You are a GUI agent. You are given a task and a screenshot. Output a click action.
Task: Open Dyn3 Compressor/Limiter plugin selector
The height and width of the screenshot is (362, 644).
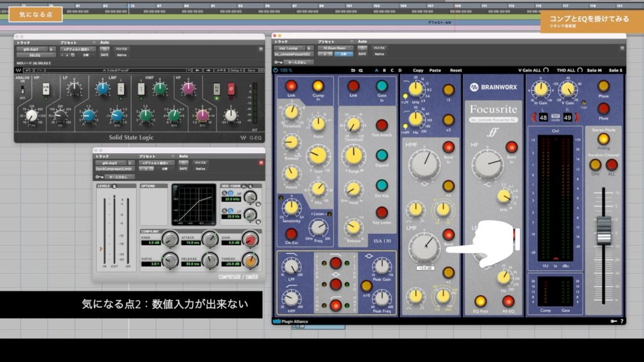[x=114, y=168]
